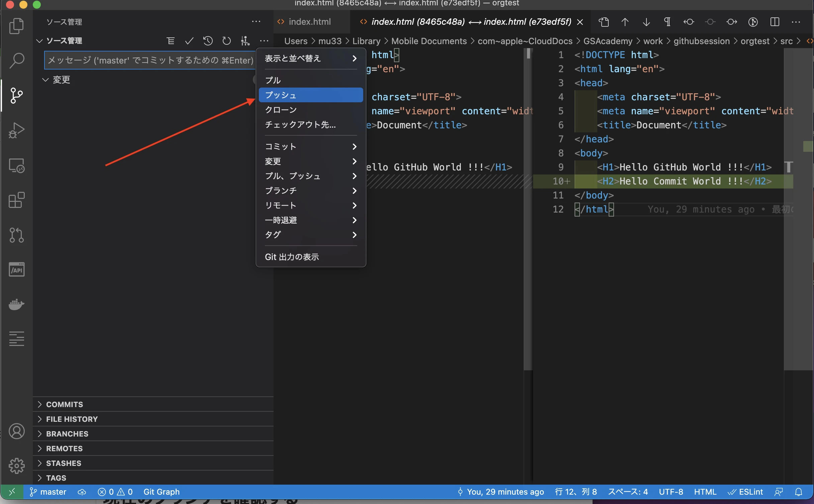The image size is (814, 504).
Task: Collapse the ソース管理 section chevron
Action: point(39,41)
